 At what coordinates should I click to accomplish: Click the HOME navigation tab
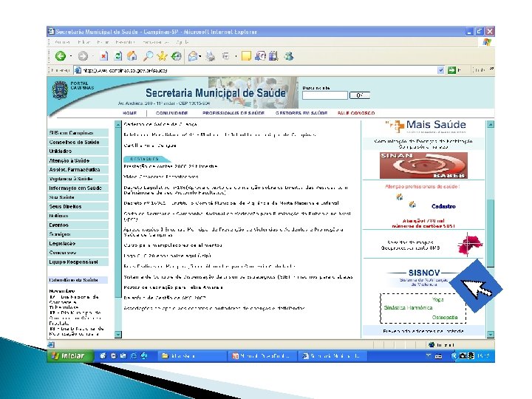click(129, 113)
